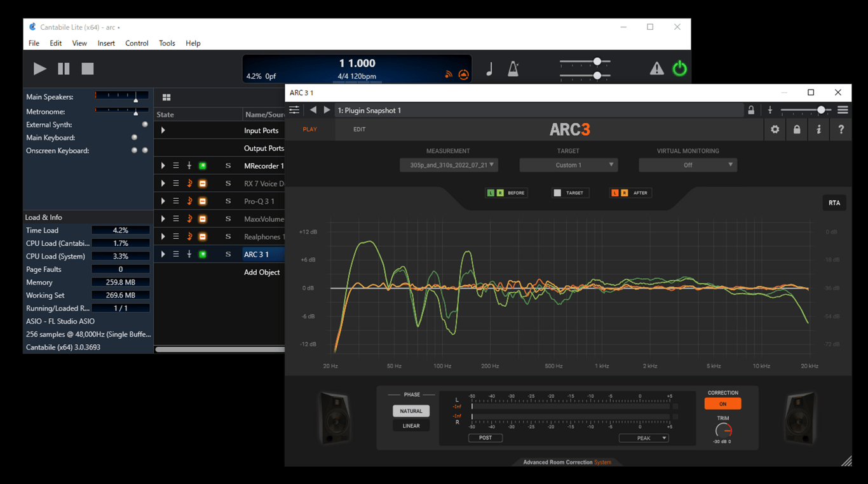
Task: Toggle the metronome icon in Cantabile toolbar
Action: (513, 69)
